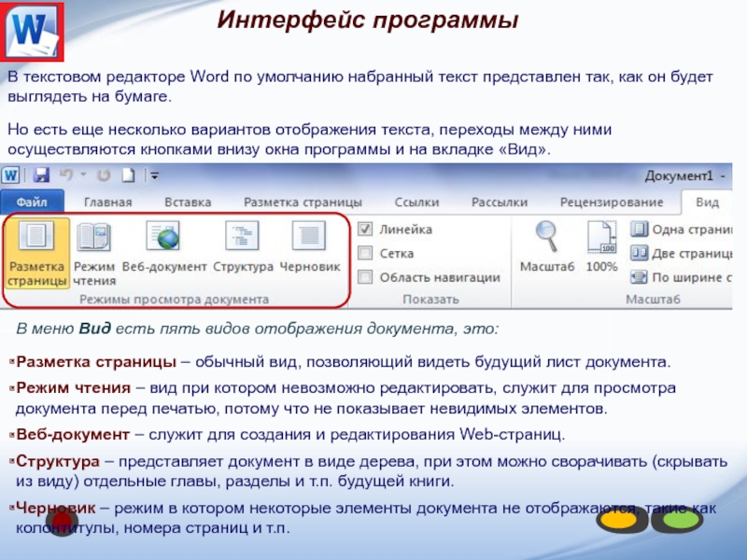
Task: Open the Undo history dropdown arrow
Action: click(x=83, y=175)
